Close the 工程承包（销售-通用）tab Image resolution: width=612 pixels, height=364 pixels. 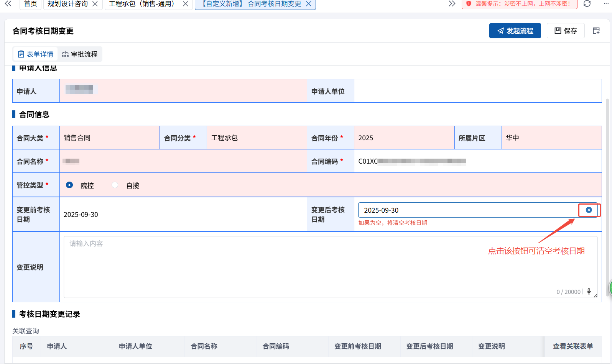(x=185, y=4)
